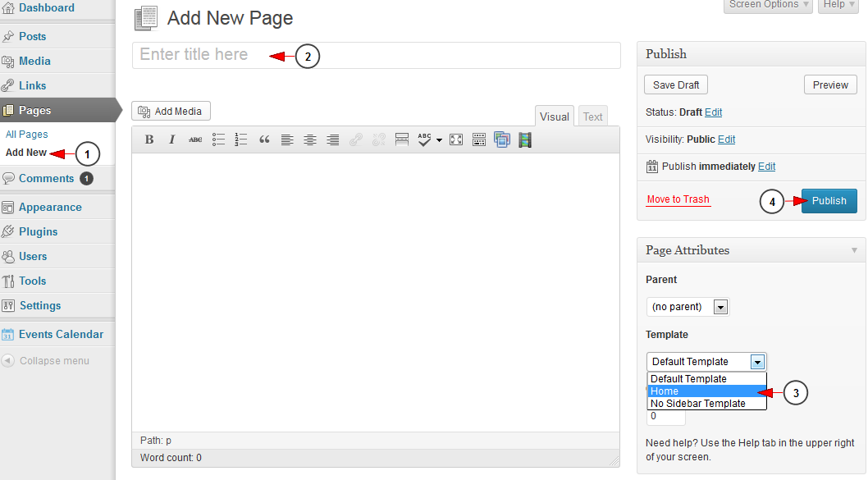This screenshot has height=480, width=868.
Task: Click the Enter title here field
Action: 376,55
